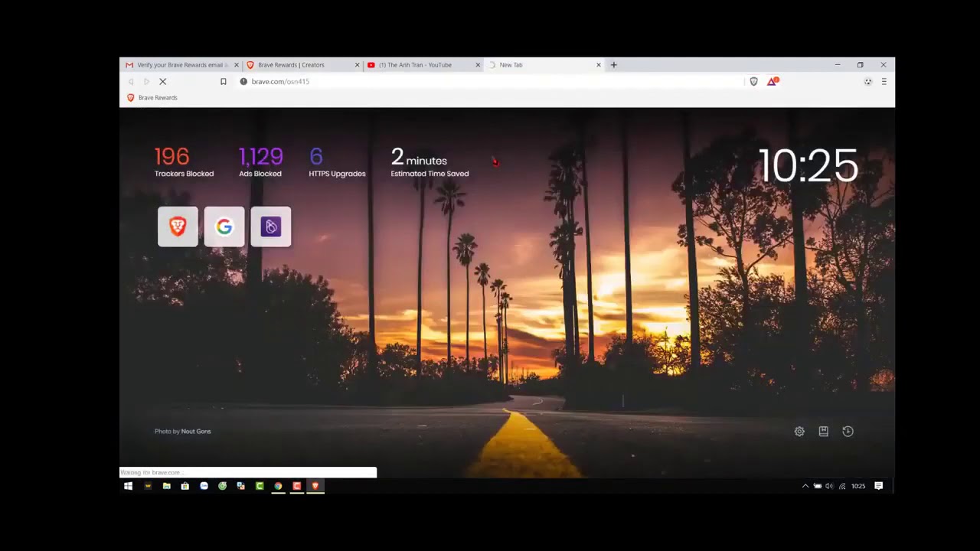Open network Wi-Fi icon in system tray

point(842,486)
